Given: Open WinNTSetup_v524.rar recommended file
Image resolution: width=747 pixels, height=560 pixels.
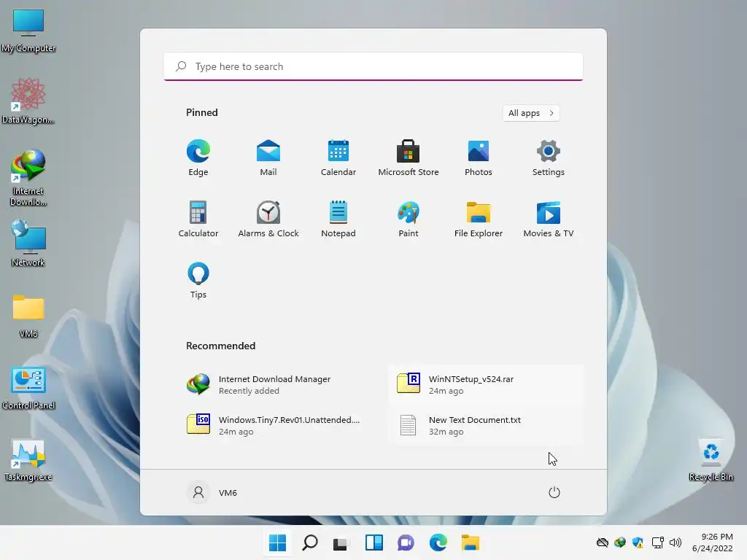Looking at the screenshot, I should point(487,384).
